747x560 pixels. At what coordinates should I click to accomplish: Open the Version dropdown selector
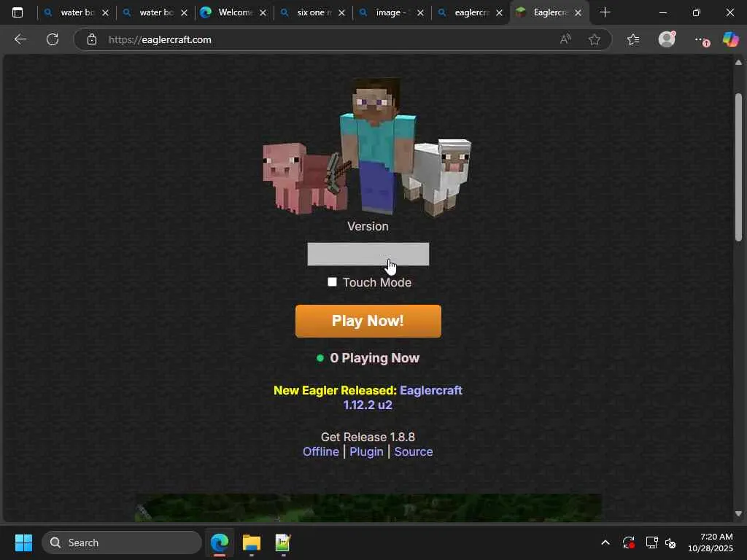pyautogui.click(x=368, y=254)
